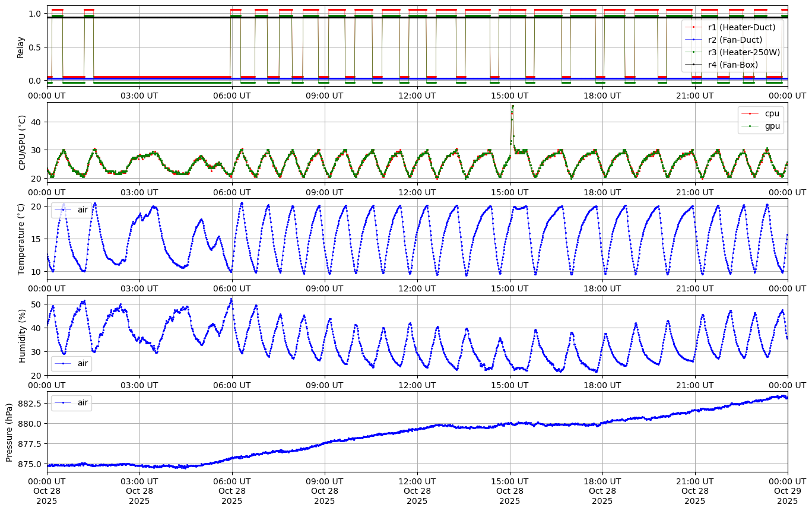Click the 0.5 tick on the Relay axis
Image resolution: width=812 pixels, height=511 pixels.
[34, 47]
